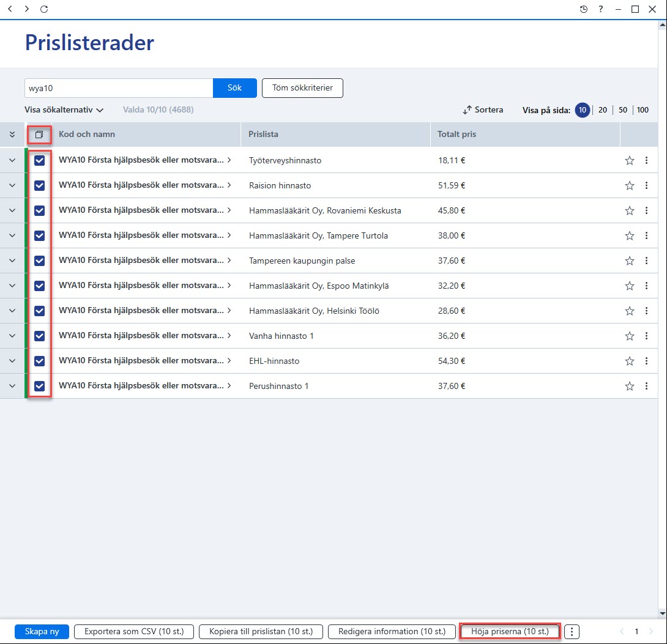
Task: Uncheck the Perushinnasto 1 row checkbox
Action: coord(39,386)
